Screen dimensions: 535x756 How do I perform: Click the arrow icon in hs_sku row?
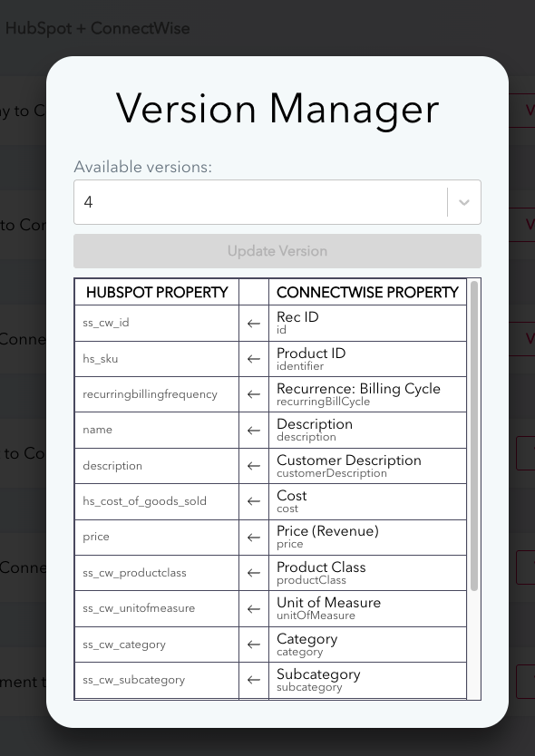[254, 359]
